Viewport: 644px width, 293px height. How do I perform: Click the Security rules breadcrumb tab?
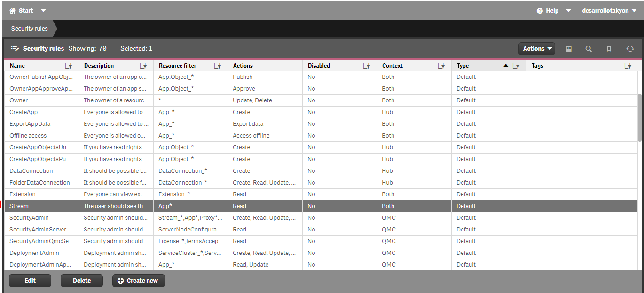pyautogui.click(x=29, y=28)
